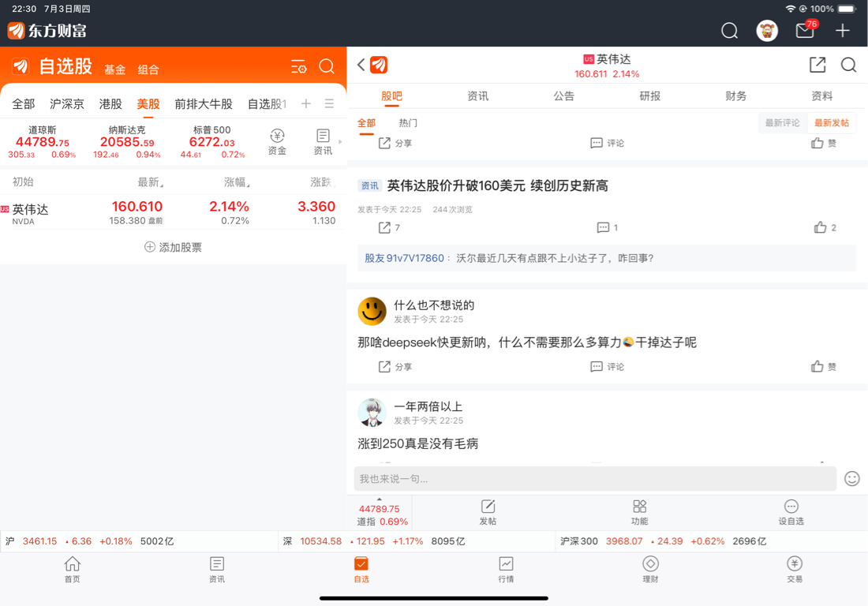
Task: Open user link 股友91v7V17860
Action: (404, 259)
